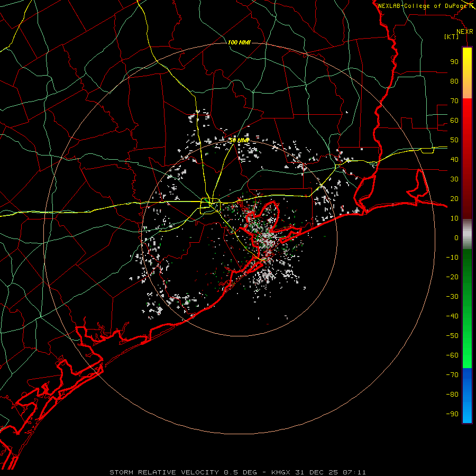Click the positive "80" scale value

tap(454, 81)
